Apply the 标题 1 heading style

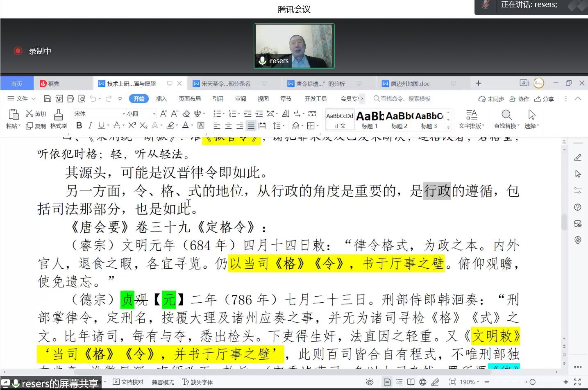pyautogui.click(x=369, y=120)
